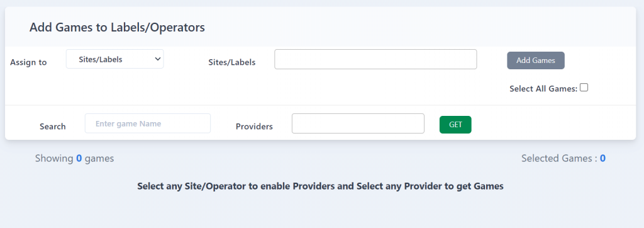
Task: Click the Providers label
Action: pyautogui.click(x=254, y=127)
